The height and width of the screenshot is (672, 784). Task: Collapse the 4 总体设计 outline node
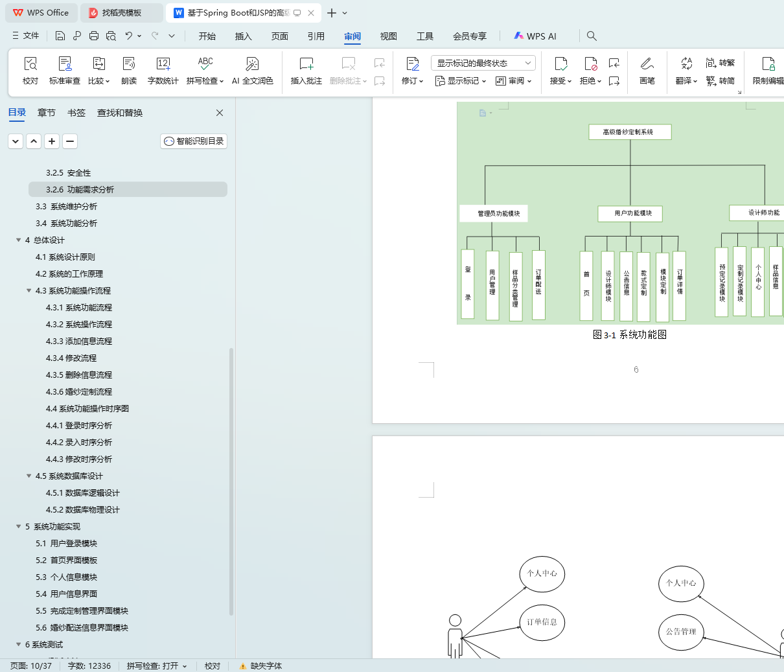[x=19, y=240]
